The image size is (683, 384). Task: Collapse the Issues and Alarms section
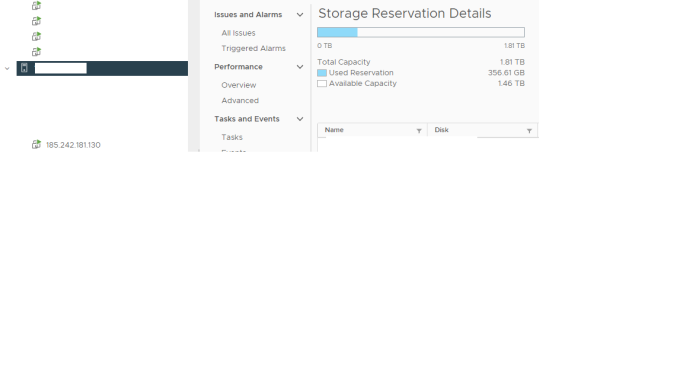[300, 15]
